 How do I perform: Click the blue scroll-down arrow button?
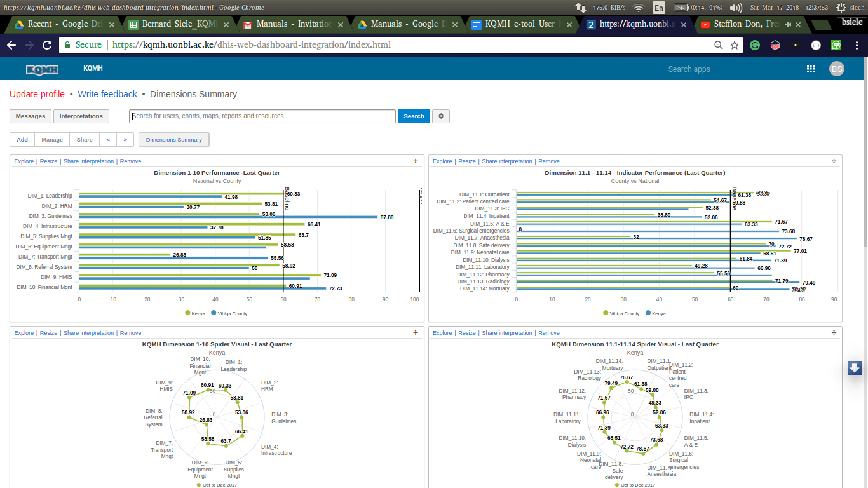tap(855, 368)
